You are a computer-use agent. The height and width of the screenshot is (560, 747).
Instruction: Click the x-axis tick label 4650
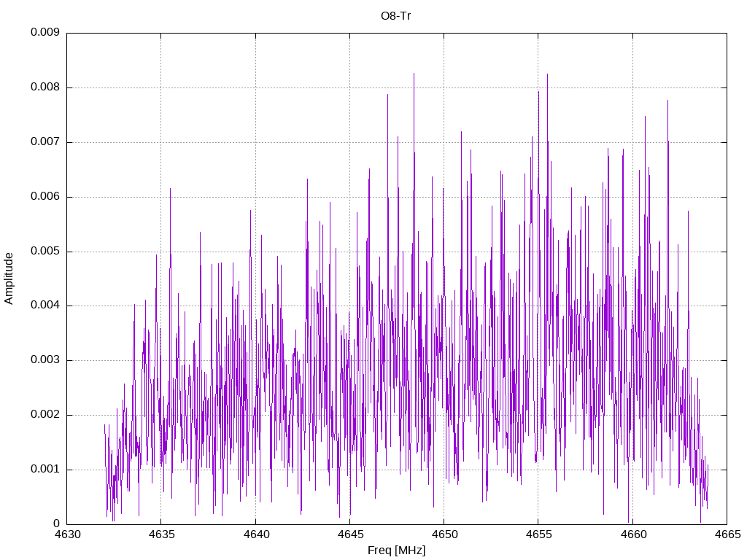click(x=444, y=534)
